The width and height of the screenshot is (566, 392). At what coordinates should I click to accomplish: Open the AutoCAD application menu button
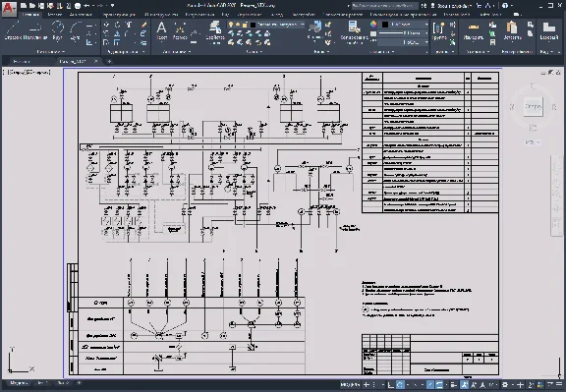tap(9, 10)
